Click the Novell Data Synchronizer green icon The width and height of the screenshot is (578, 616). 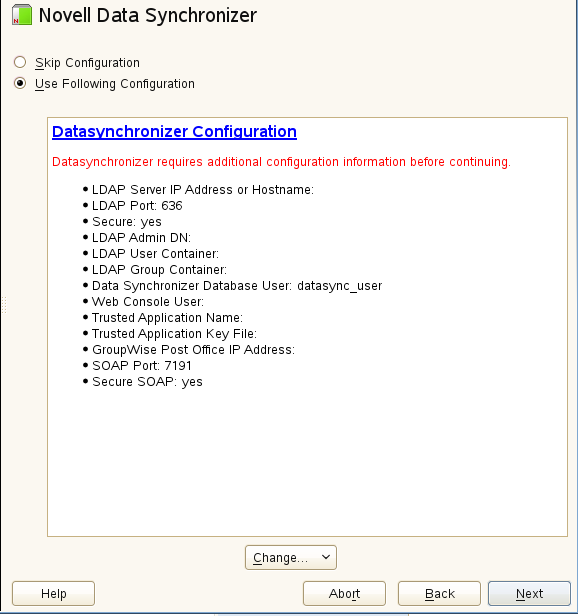[22, 15]
